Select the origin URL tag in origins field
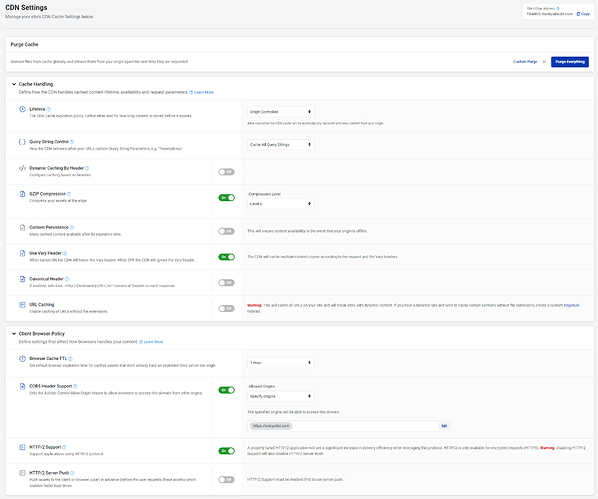598x499 pixels. (x=271, y=426)
